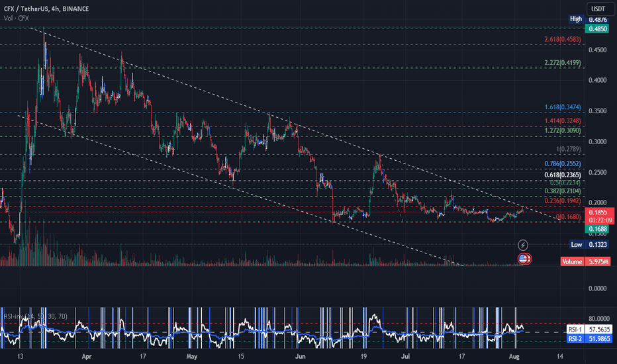The height and width of the screenshot is (364, 617).
Task: Select the 1.272(0.3090) Fibonacci level
Action: pyautogui.click(x=563, y=130)
